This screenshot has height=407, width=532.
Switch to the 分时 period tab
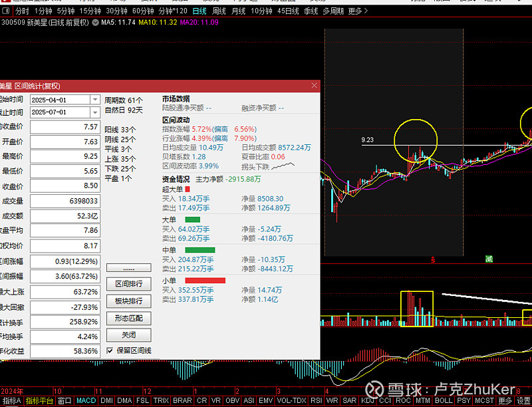click(22, 11)
